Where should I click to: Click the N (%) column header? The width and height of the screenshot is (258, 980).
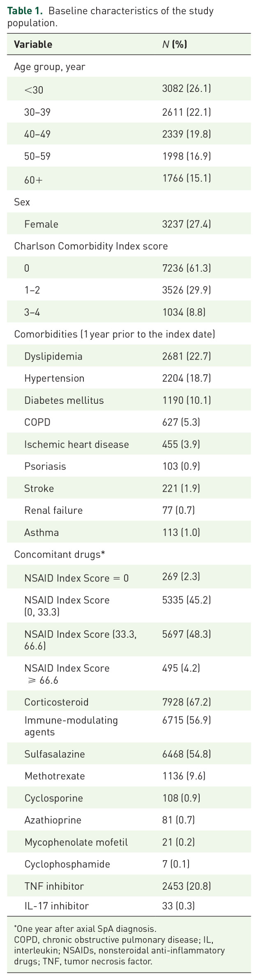pyautogui.click(x=175, y=44)
